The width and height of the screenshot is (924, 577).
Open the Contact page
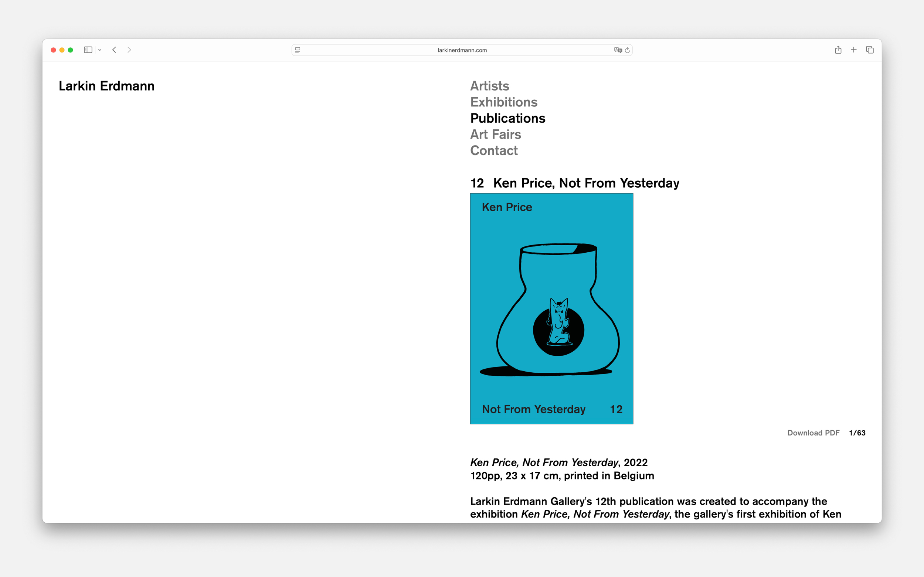(494, 151)
